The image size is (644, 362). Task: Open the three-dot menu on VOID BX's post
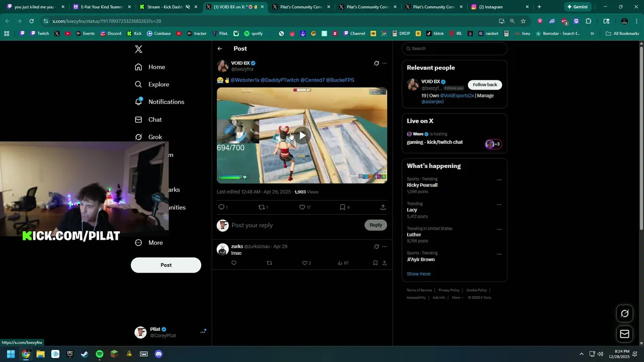coord(384,63)
